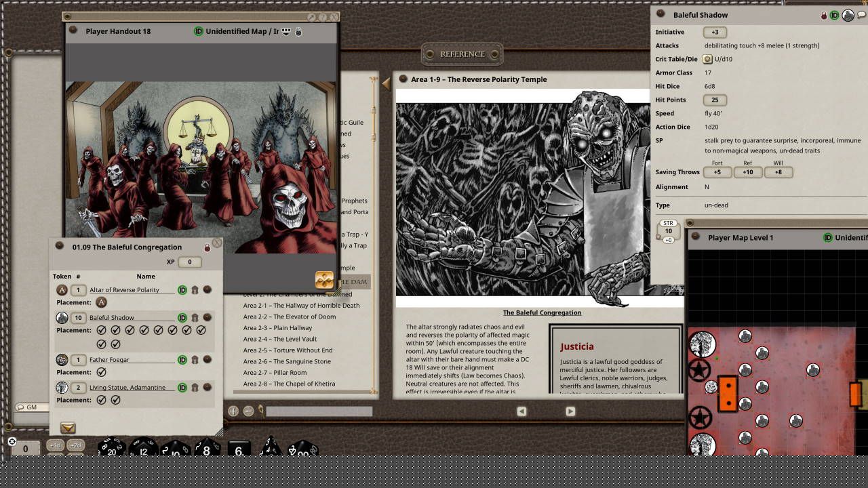868x488 pixels.
Task: Click the round button ending the Baleful Shadow row
Action: coord(208,318)
